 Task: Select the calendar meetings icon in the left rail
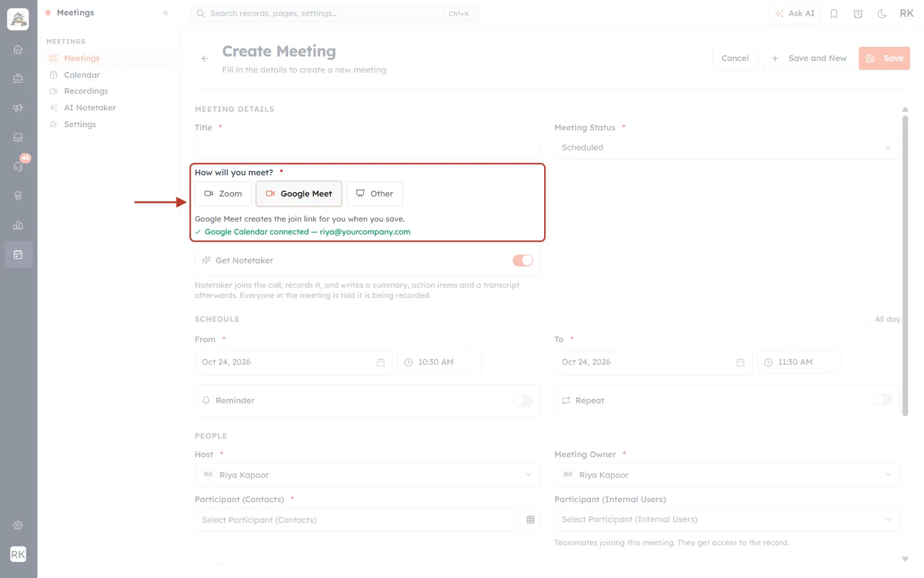click(x=18, y=254)
